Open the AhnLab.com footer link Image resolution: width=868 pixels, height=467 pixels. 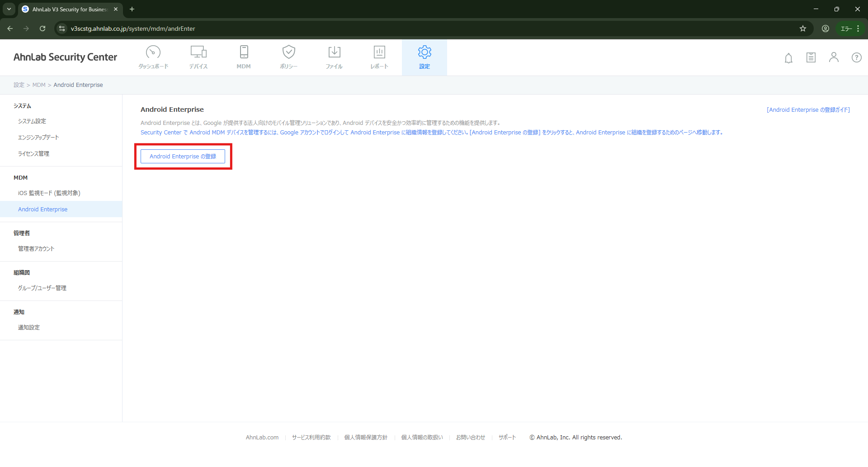(x=262, y=438)
